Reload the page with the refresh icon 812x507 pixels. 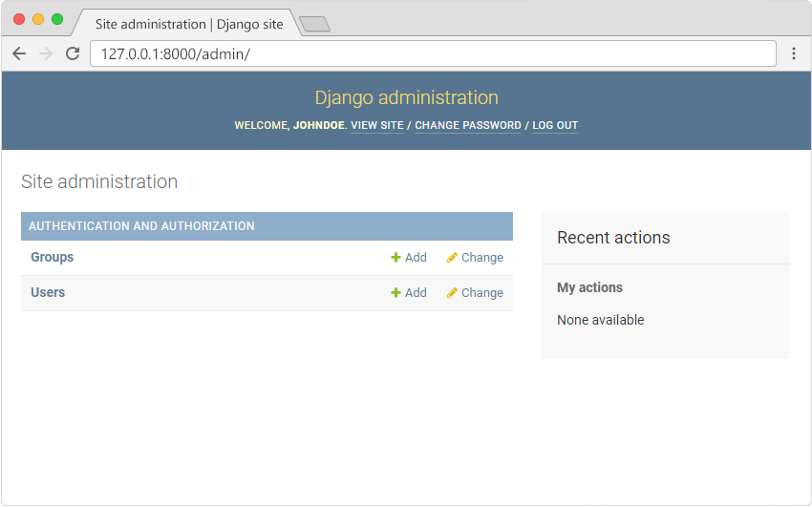(72, 53)
